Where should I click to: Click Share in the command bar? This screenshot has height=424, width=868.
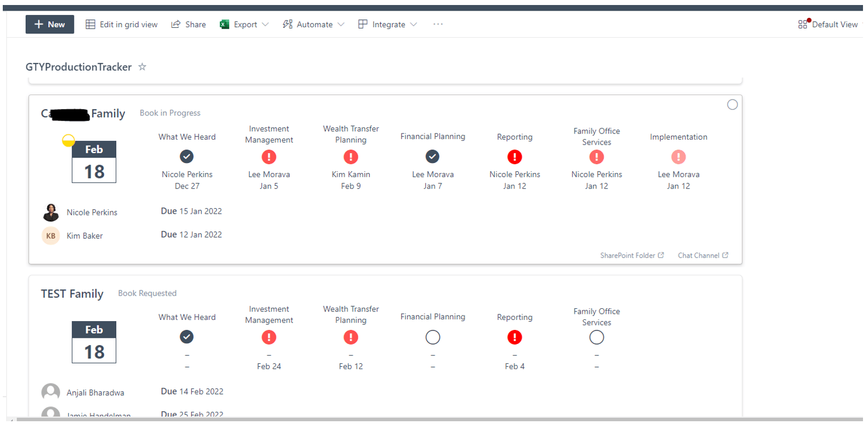(x=189, y=24)
